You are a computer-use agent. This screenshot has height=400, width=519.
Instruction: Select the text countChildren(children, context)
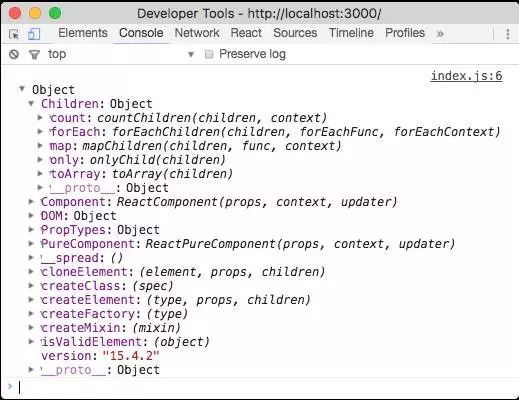[212, 118]
